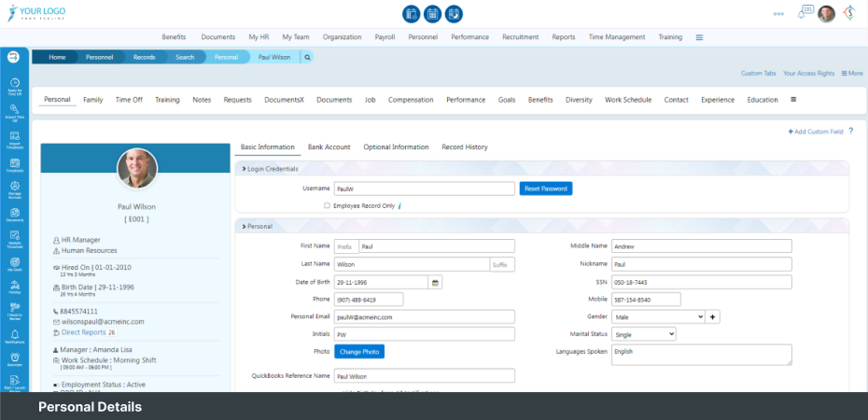Open date of birth calendar picker
The height and width of the screenshot is (420, 868).
[x=435, y=282]
